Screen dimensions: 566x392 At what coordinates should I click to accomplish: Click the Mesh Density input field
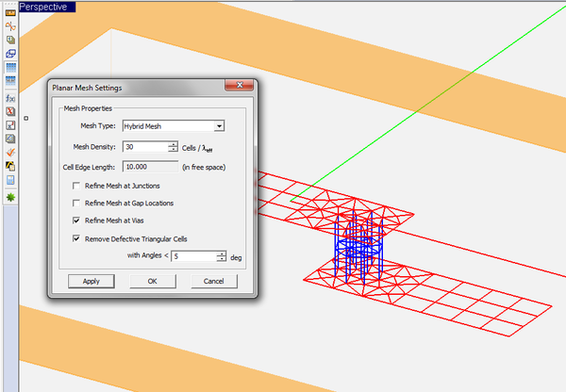(x=144, y=147)
